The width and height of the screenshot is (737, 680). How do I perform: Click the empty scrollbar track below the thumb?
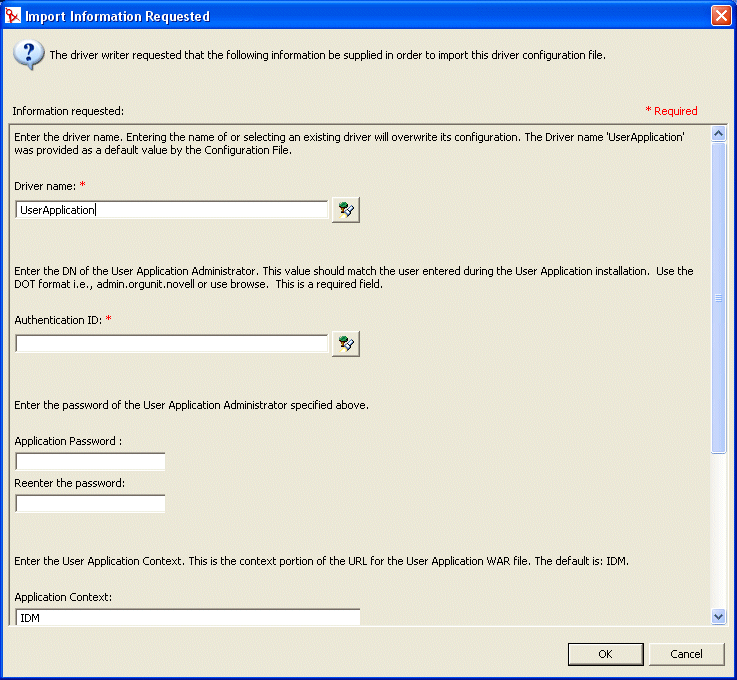point(717,530)
